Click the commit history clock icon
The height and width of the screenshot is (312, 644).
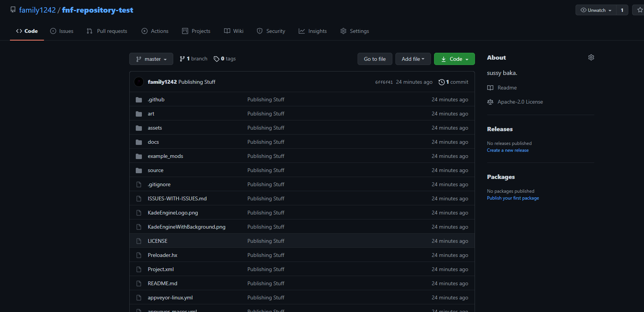(x=441, y=82)
